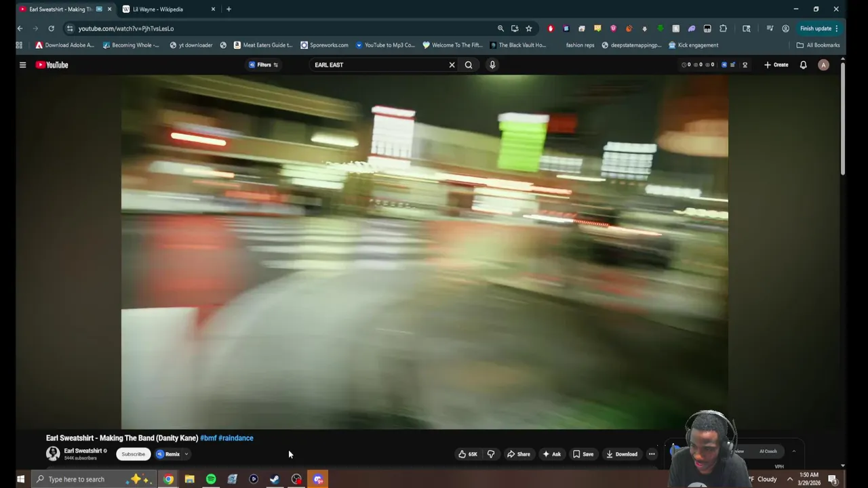This screenshot has width=868, height=488.
Task: Close the Lil Wayne Wikipedia tab
Action: click(x=213, y=9)
